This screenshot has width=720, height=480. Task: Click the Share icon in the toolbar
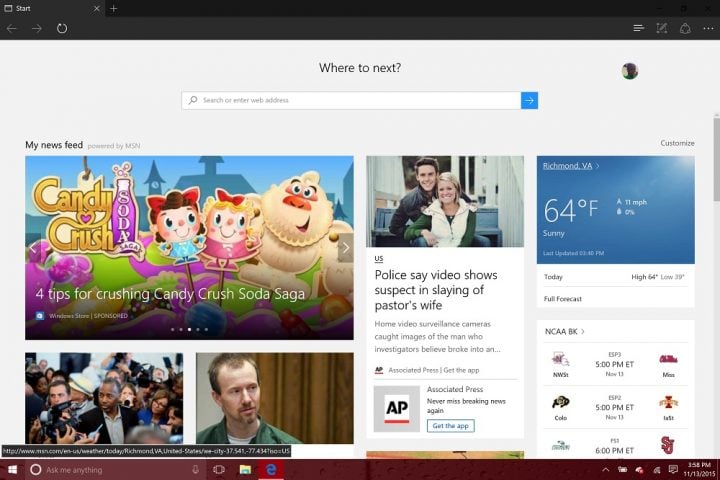tap(685, 28)
